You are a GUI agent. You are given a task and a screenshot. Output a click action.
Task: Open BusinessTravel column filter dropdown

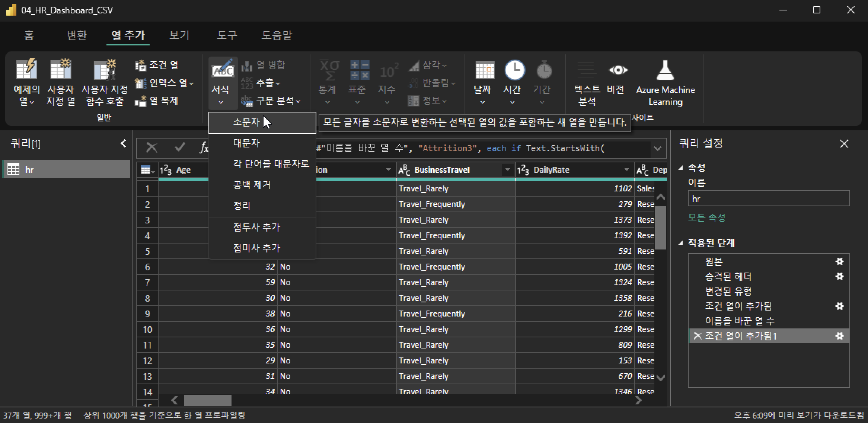pos(507,170)
